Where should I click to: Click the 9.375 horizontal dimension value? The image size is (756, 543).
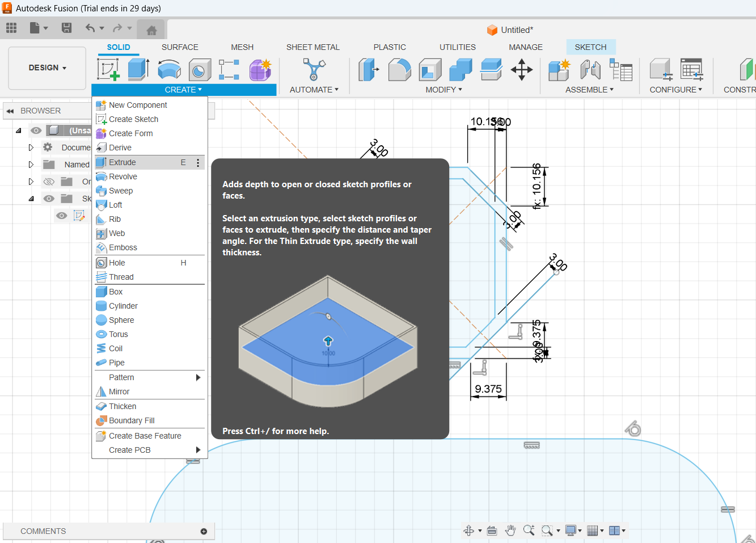[x=488, y=389]
